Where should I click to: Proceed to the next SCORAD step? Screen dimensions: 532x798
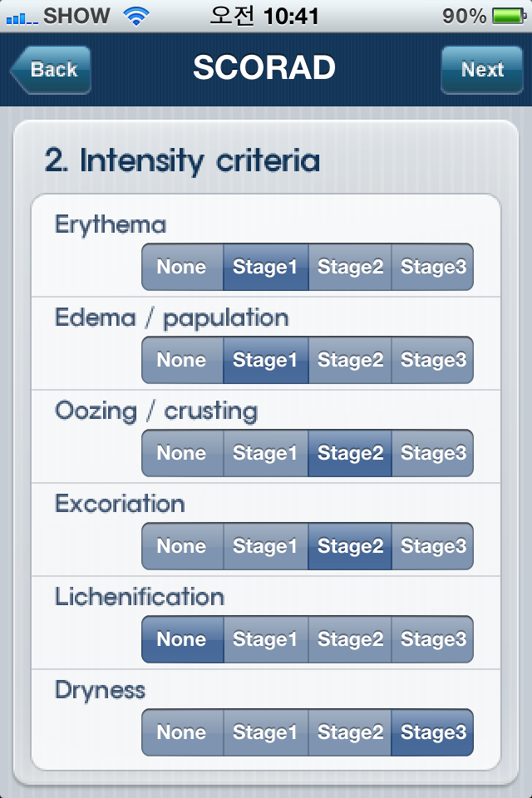tap(482, 70)
